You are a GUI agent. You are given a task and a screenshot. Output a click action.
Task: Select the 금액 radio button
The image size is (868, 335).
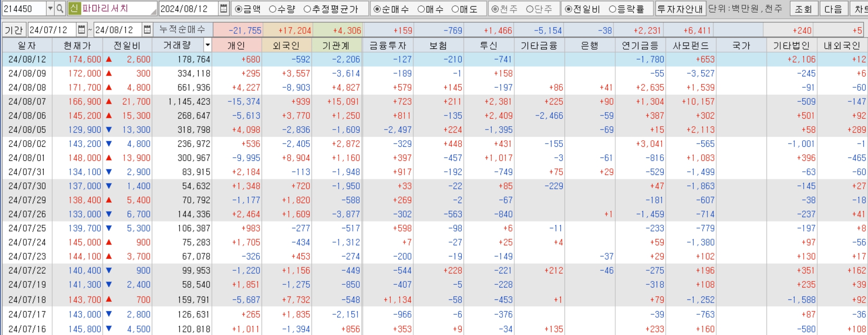pos(239,9)
